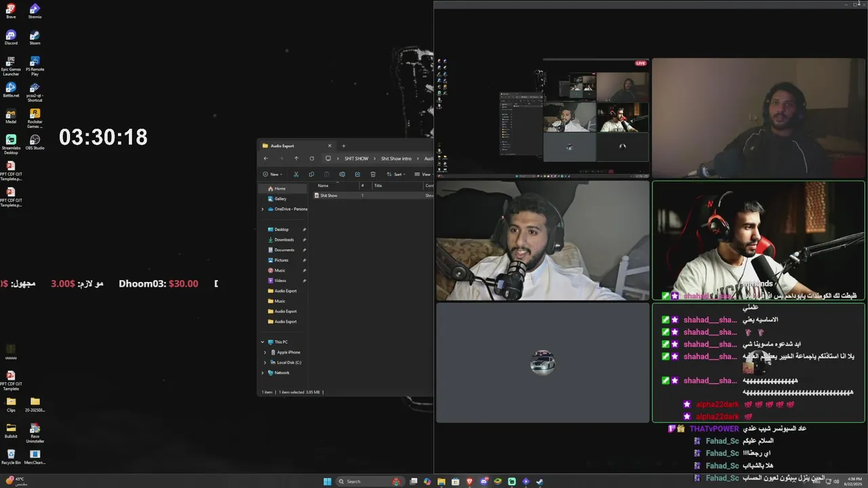Screen dimensions: 868x488
Task: Select the Battle.net desktop icon
Action: point(11,90)
